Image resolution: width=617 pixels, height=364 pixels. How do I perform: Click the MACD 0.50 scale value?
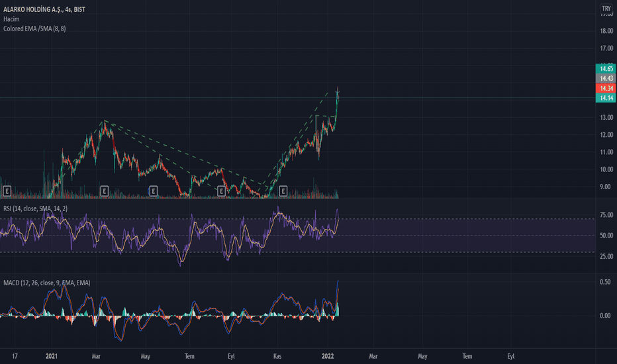coord(605,282)
